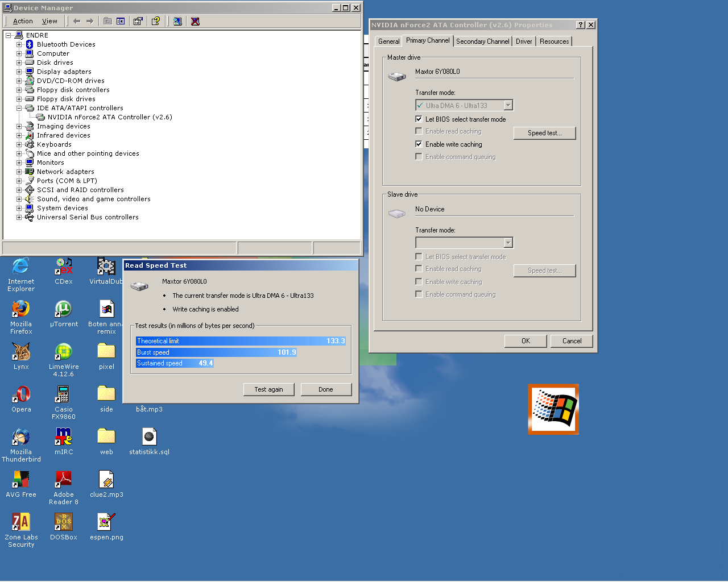Open the Action menu
This screenshot has height=582, width=728.
click(x=23, y=21)
